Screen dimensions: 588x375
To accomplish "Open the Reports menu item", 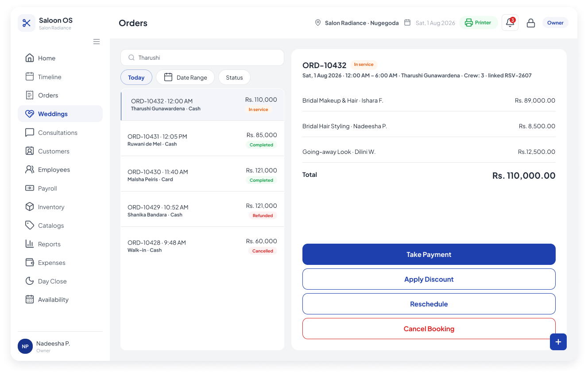I will tap(60, 244).
